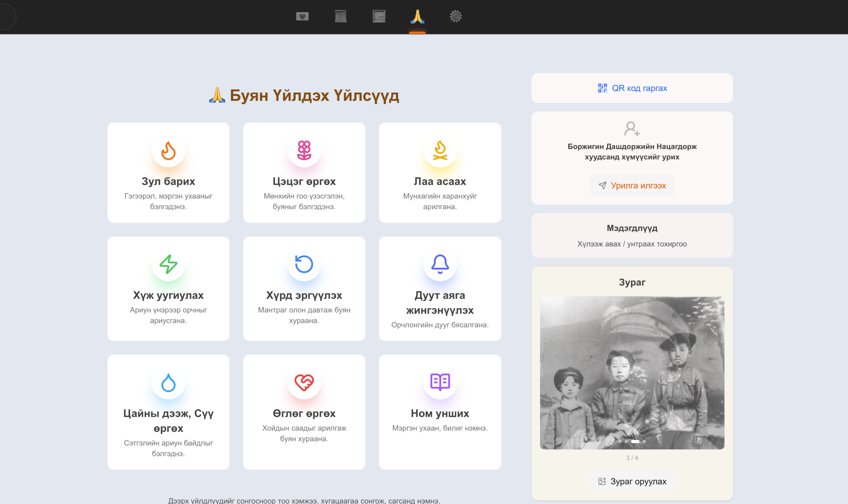Open the love letter envelope tab
Image resolution: width=848 pixels, height=504 pixels.
(302, 16)
